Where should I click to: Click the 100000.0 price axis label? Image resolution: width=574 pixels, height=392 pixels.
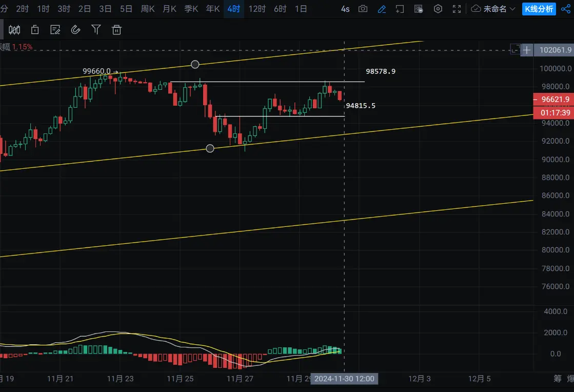click(556, 68)
